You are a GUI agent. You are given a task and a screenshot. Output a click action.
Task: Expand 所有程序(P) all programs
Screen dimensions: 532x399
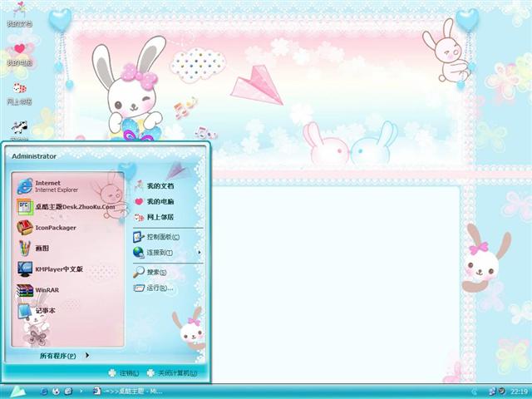(x=65, y=356)
